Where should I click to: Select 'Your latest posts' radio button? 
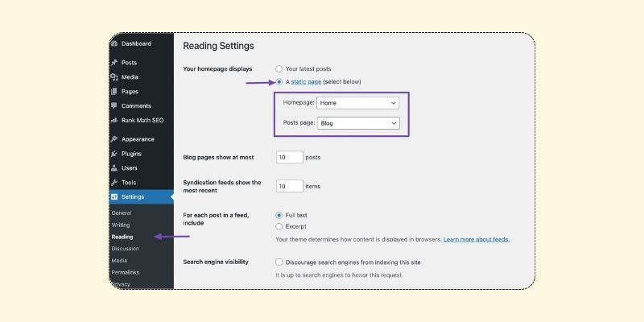click(279, 69)
